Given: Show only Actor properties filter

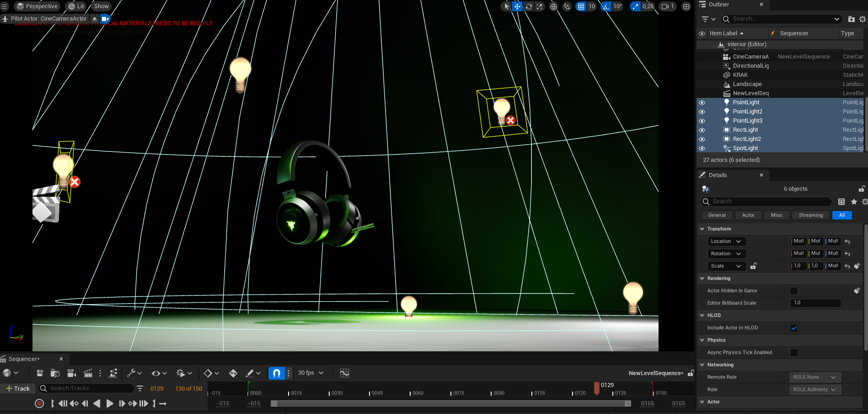Looking at the screenshot, I should tap(748, 215).
